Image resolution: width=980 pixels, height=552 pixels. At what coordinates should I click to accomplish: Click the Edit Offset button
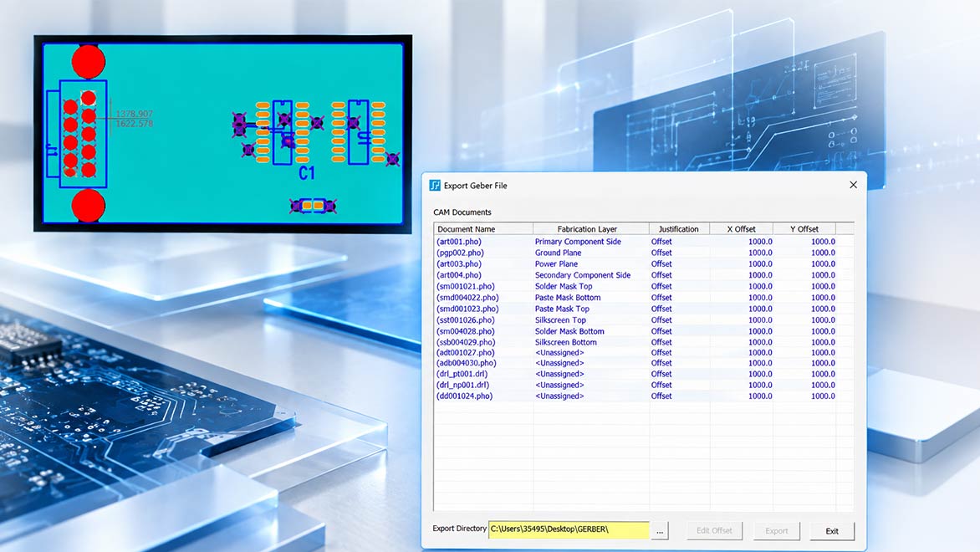coord(714,531)
